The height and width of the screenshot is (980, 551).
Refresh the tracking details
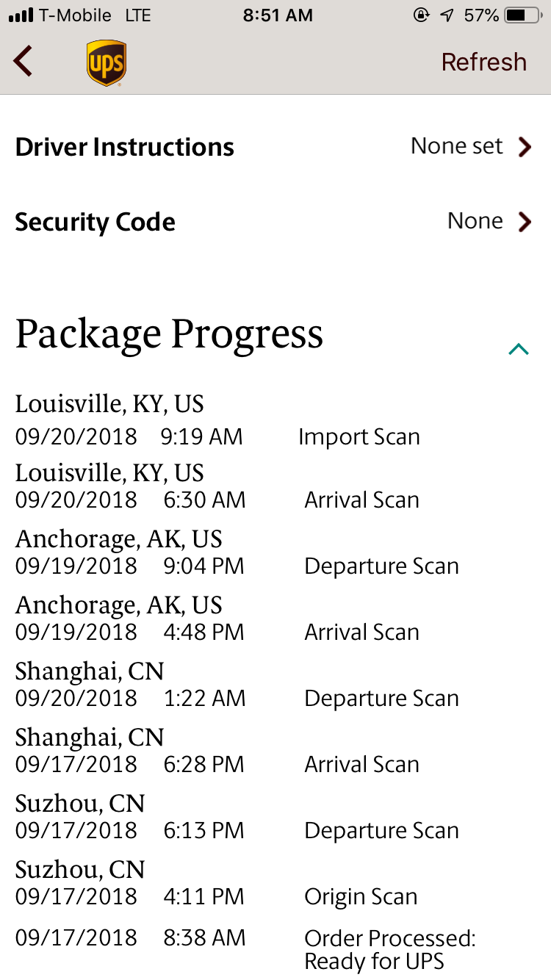point(483,62)
